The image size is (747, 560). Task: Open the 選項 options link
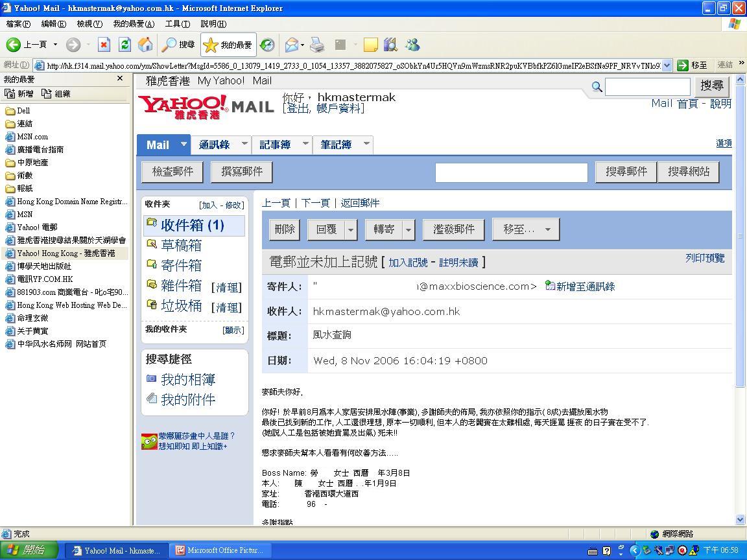[724, 143]
